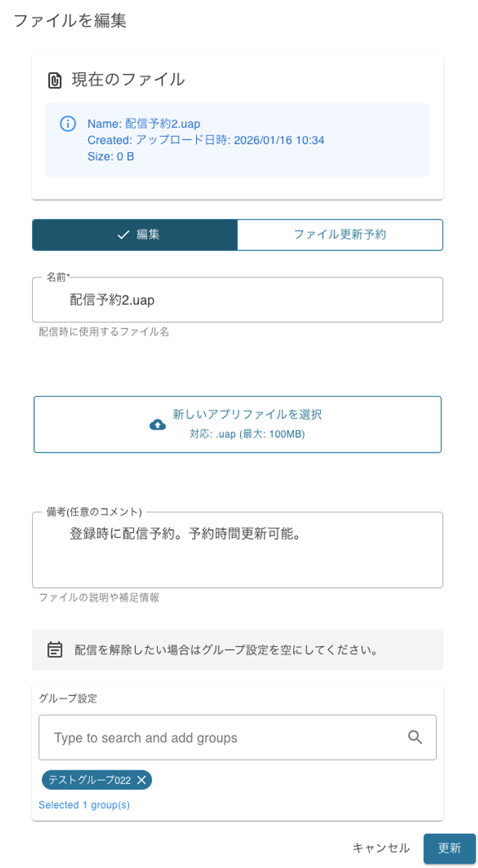Switch to the 編集 tab
The width and height of the screenshot is (478, 868).
coord(135,235)
